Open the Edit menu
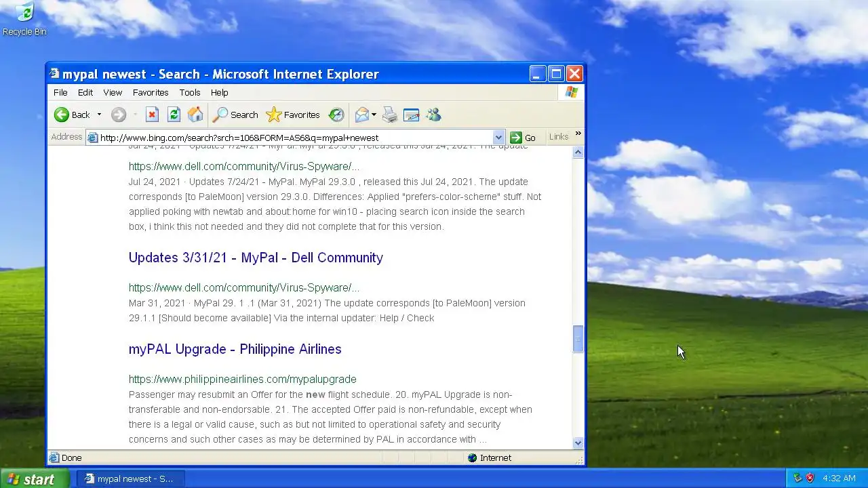Viewport: 868px width, 488px height. [x=85, y=92]
